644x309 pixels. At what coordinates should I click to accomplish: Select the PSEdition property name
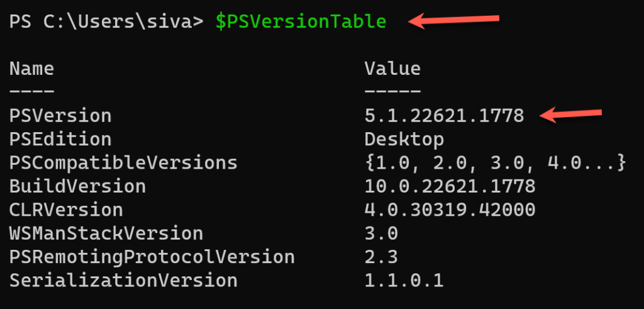[x=60, y=139]
